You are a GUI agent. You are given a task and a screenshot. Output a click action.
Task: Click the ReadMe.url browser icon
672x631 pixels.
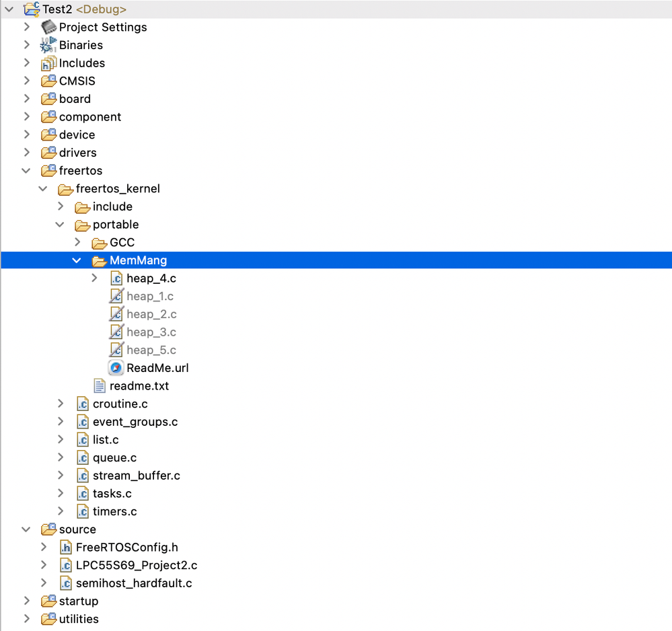click(x=116, y=368)
